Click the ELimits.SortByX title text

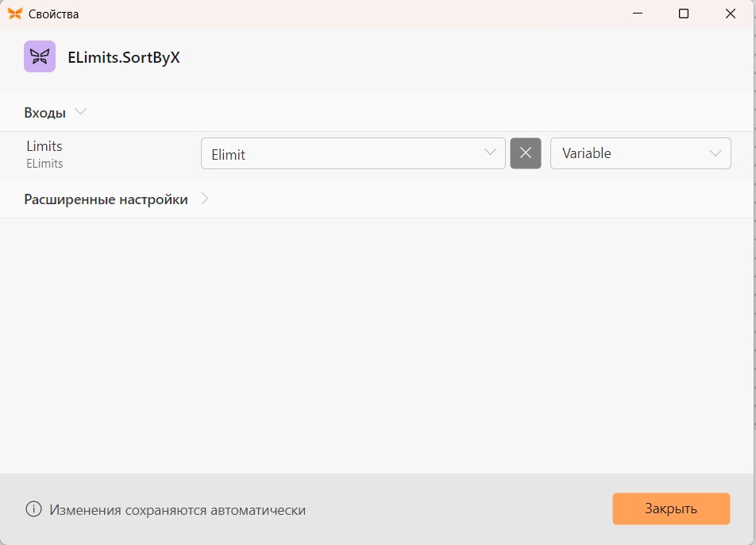pos(124,57)
